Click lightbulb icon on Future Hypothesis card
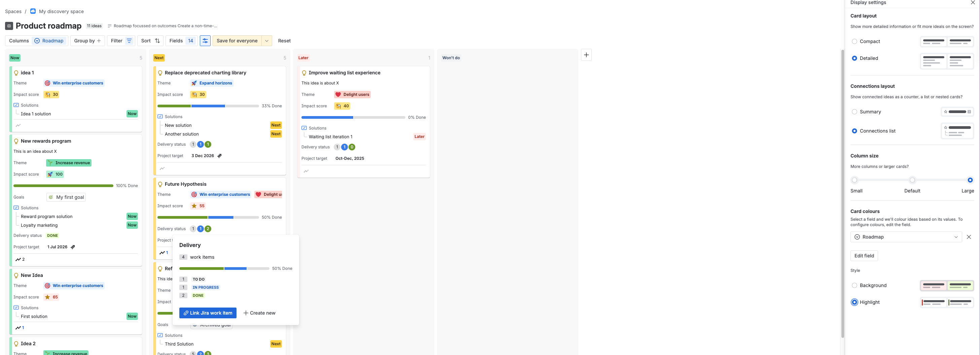The width and height of the screenshot is (980, 355). [x=160, y=184]
